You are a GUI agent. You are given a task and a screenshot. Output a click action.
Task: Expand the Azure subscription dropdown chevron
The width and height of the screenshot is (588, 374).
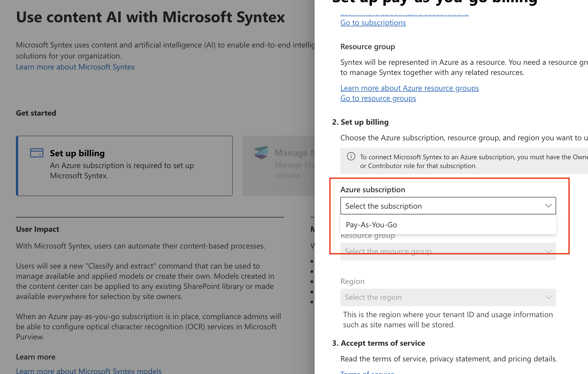548,206
